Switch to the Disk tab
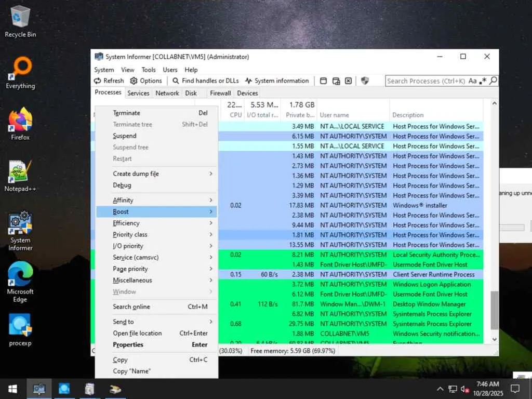 pos(191,93)
